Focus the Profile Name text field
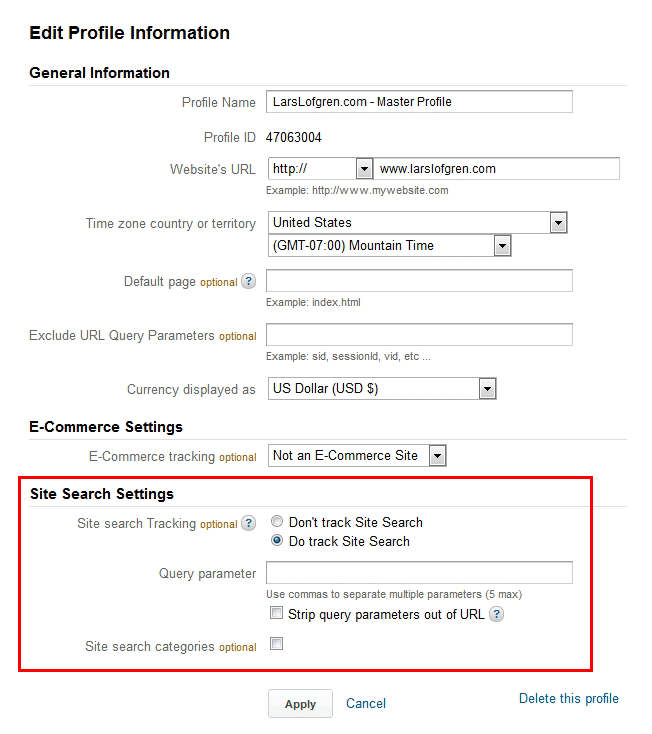Screen dimensions: 652x734 [419, 102]
